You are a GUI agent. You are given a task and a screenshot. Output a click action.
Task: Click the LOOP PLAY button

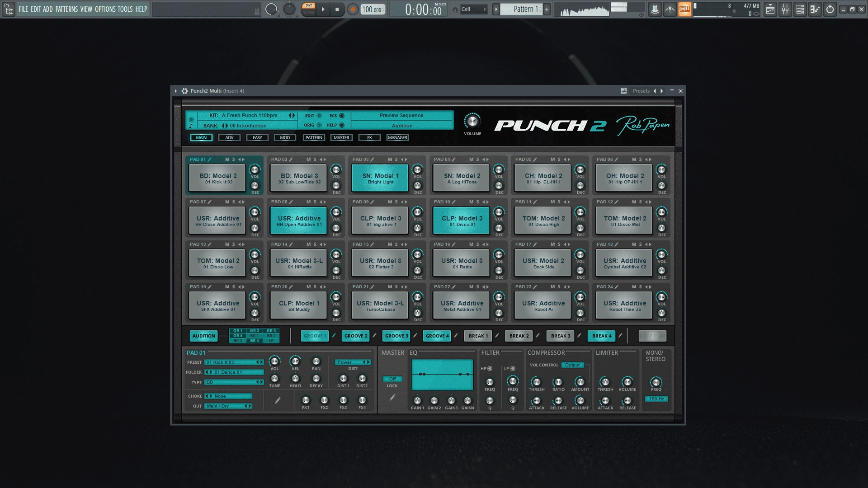click(652, 336)
